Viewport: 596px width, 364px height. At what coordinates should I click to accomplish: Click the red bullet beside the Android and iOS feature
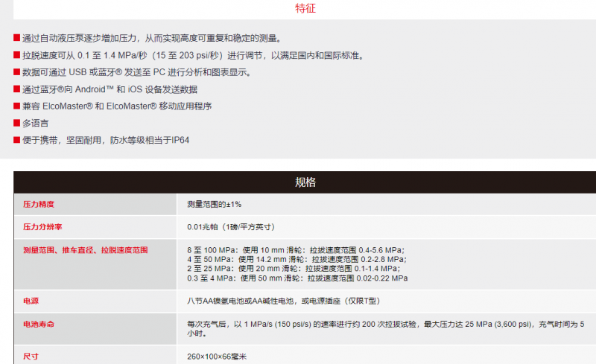point(16,89)
